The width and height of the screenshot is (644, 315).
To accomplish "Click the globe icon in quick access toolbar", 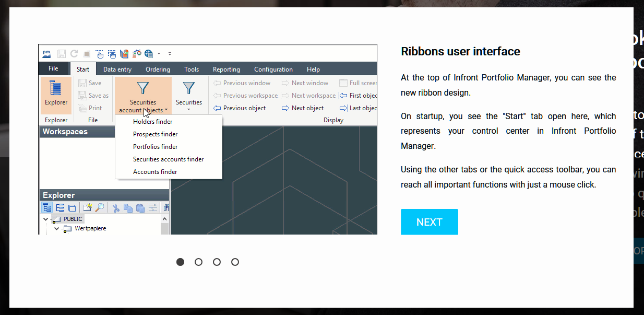I will pos(149,54).
